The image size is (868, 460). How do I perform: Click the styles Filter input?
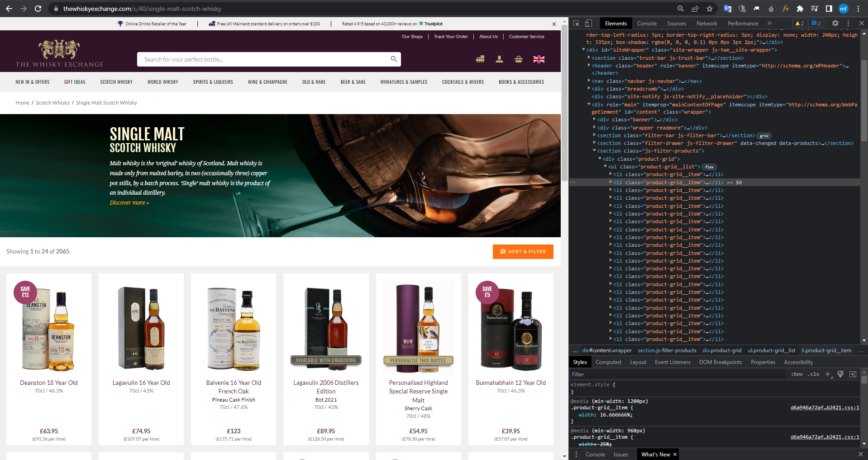coord(677,374)
